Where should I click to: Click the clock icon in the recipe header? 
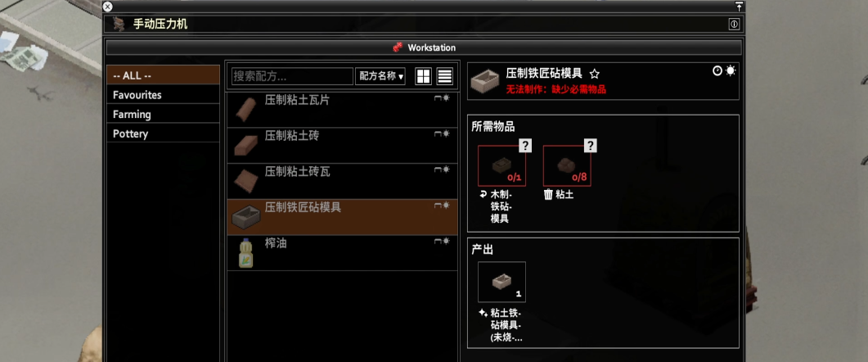coord(717,71)
